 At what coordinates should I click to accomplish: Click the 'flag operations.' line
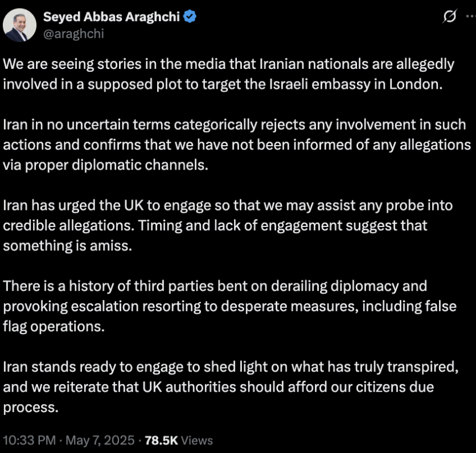[x=54, y=327]
